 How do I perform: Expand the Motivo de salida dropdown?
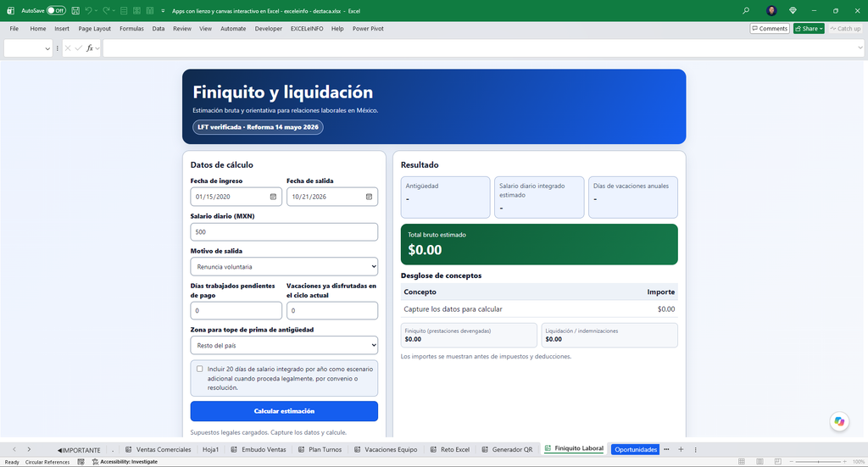pos(284,266)
